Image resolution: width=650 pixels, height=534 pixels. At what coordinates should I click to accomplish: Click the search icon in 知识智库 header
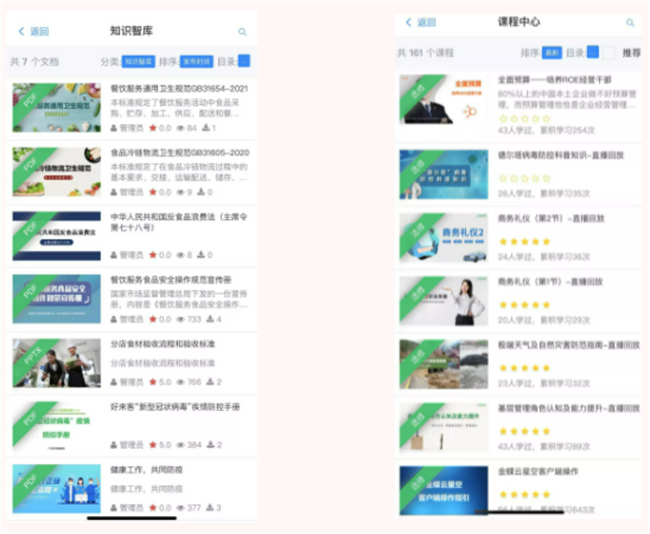[242, 32]
